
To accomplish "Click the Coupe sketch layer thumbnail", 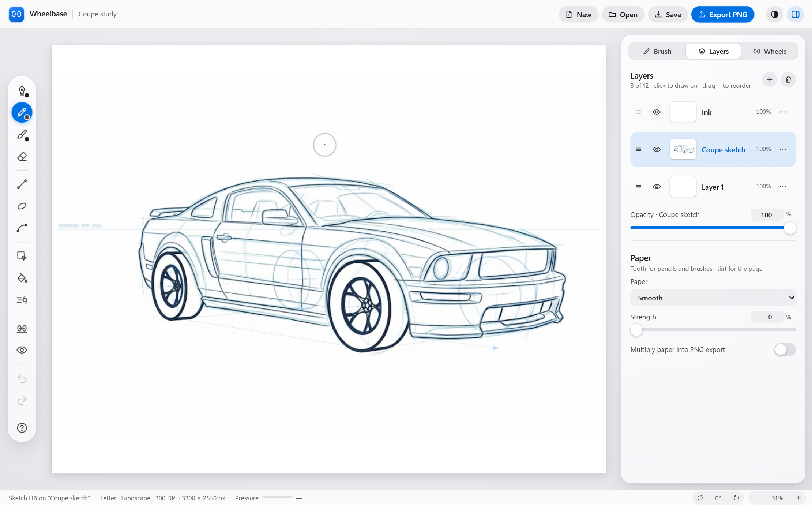I will coord(683,149).
